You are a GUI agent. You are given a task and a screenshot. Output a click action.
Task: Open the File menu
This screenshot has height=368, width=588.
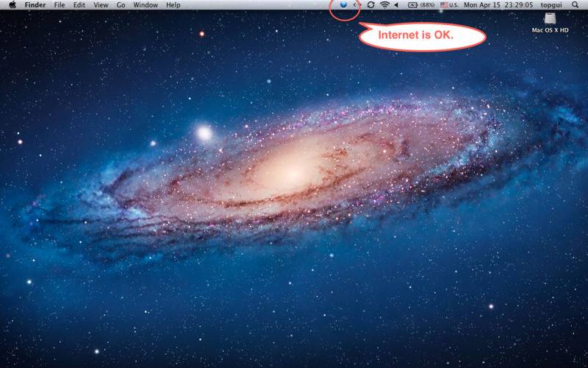(60, 5)
